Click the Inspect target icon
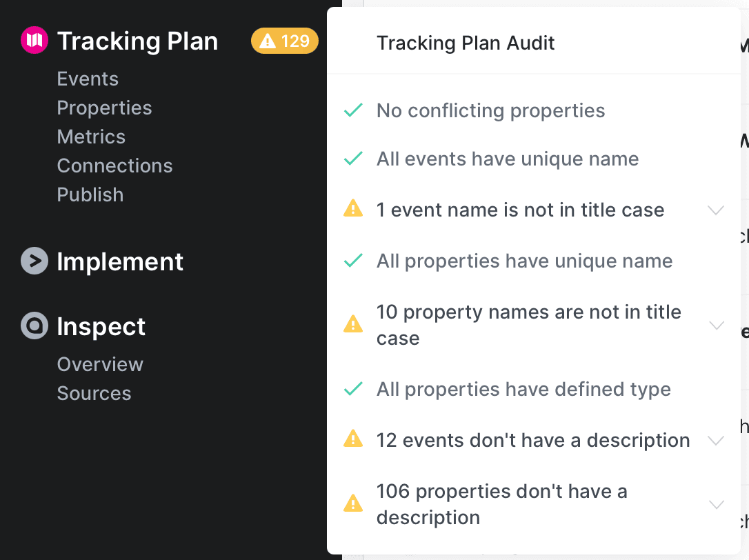The width and height of the screenshot is (749, 560). point(33,326)
